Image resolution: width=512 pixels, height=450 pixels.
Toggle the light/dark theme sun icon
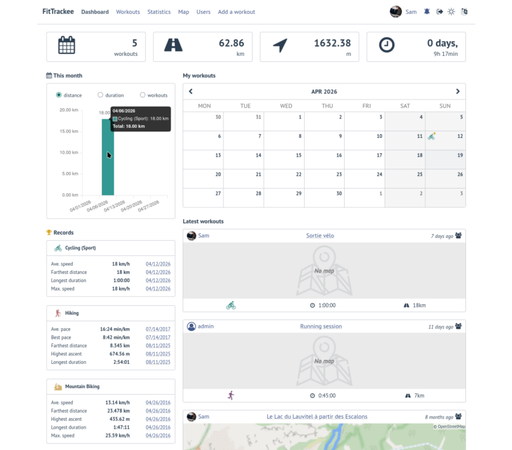click(451, 12)
